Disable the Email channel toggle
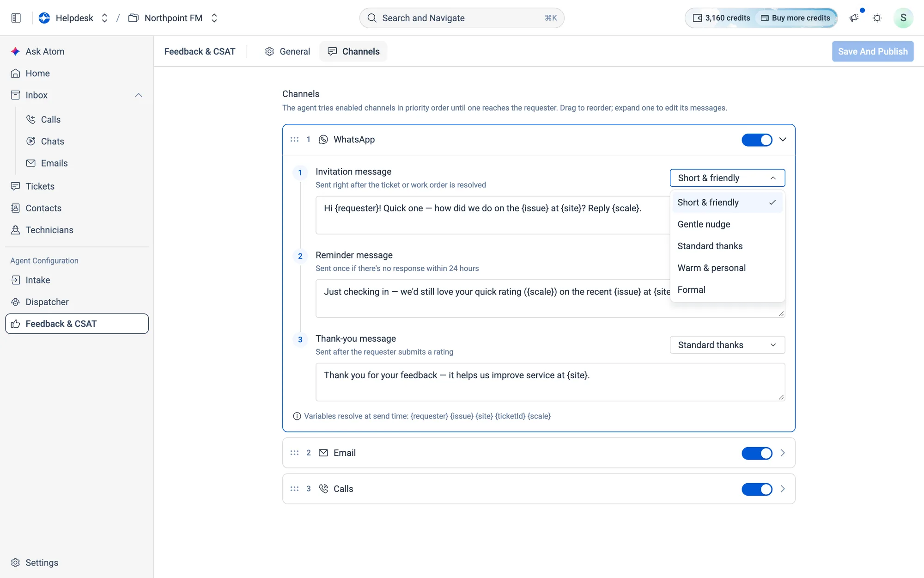 click(757, 453)
